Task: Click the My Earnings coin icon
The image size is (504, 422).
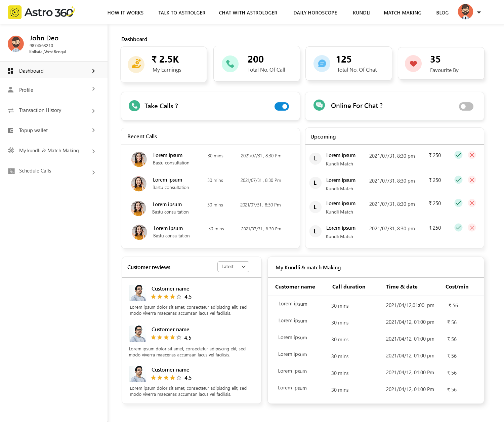Action: click(x=136, y=64)
